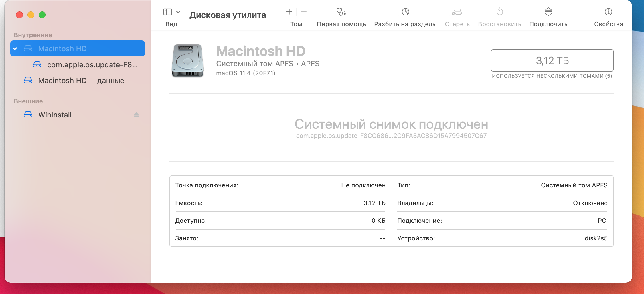Collapse the Macintosh HD tree row

[x=15, y=49]
